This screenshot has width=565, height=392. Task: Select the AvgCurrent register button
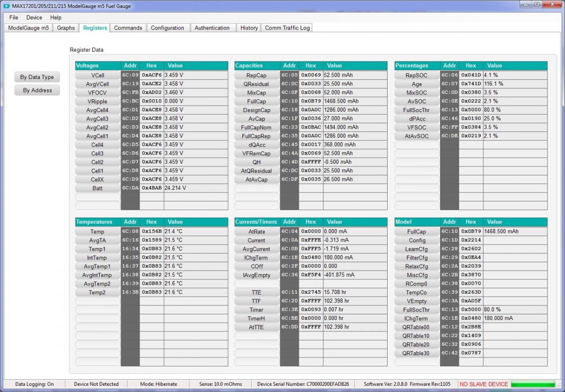[x=257, y=249]
